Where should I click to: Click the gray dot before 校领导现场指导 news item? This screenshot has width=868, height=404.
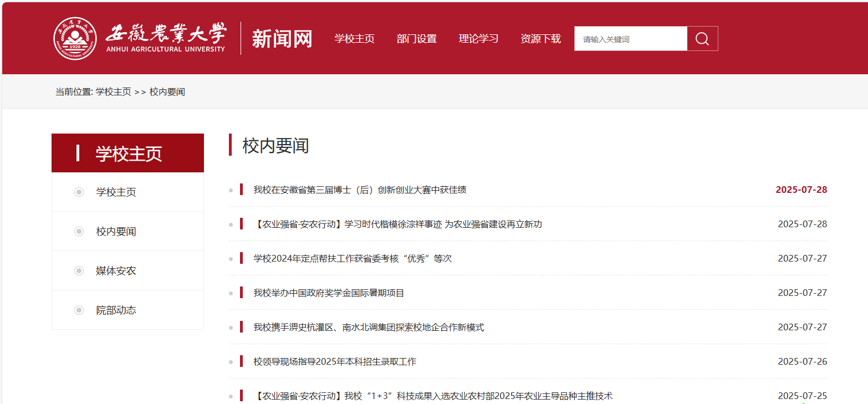coord(231,361)
